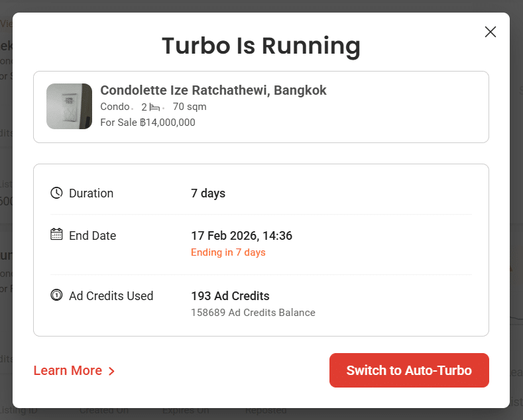Click the End Date calendar icon
Screen dimensions: 523x420
click(x=56, y=235)
